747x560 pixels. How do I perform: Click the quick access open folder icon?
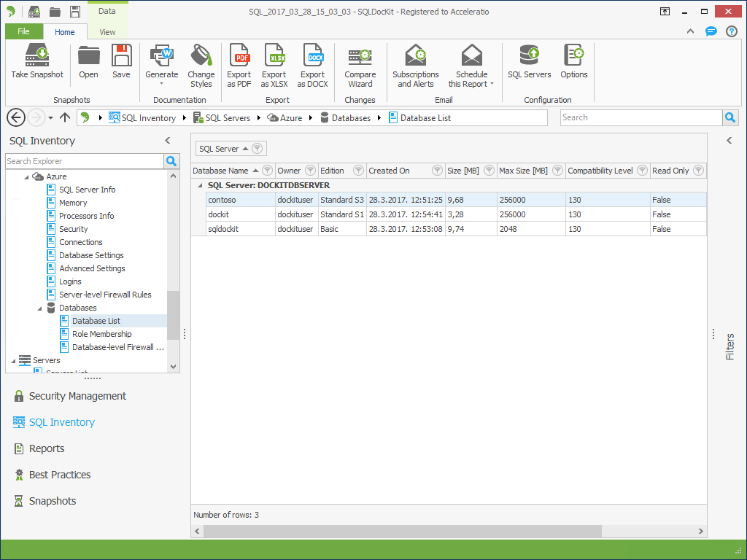point(55,12)
